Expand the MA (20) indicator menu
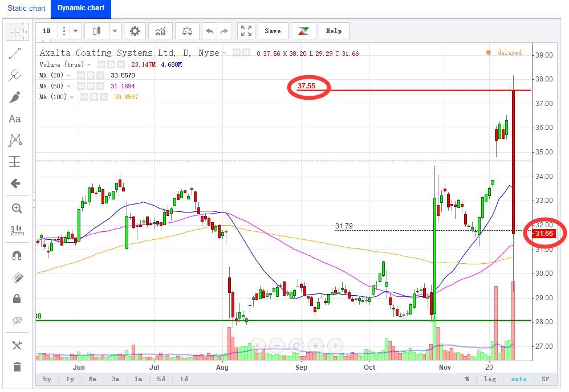 (68, 75)
